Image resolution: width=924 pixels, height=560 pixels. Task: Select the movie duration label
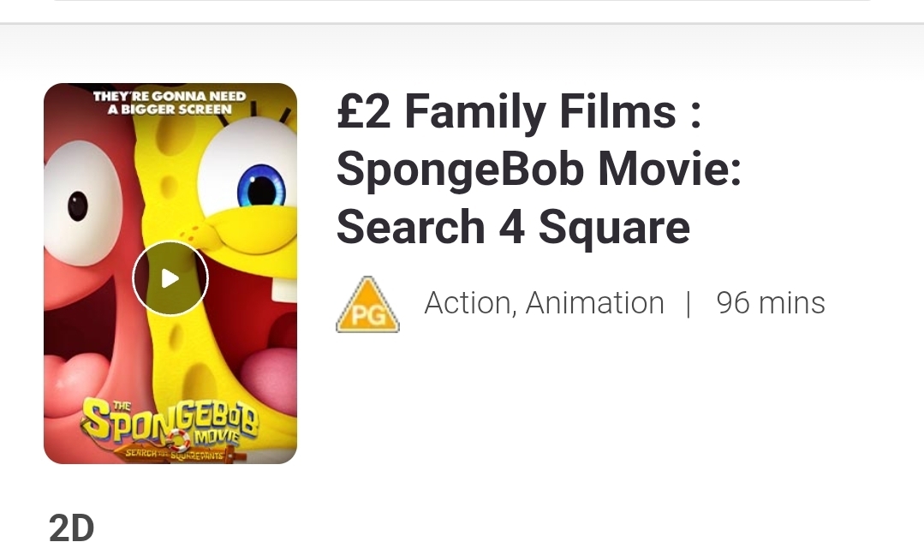tap(770, 302)
